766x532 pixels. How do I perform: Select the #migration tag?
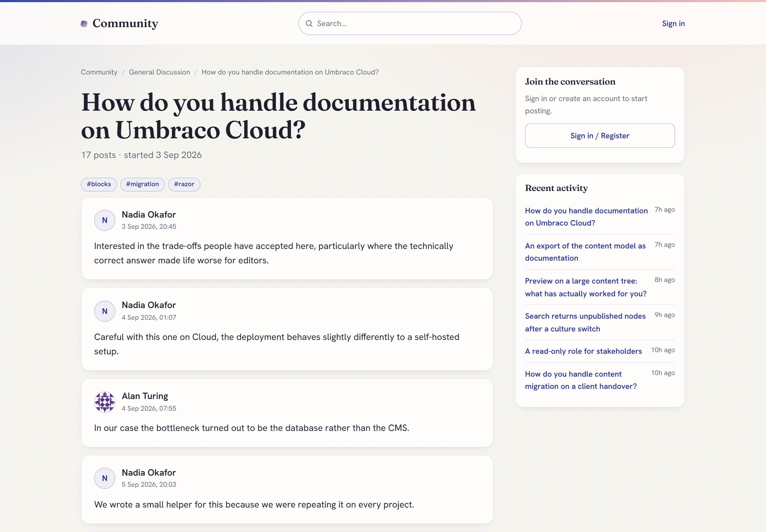142,184
